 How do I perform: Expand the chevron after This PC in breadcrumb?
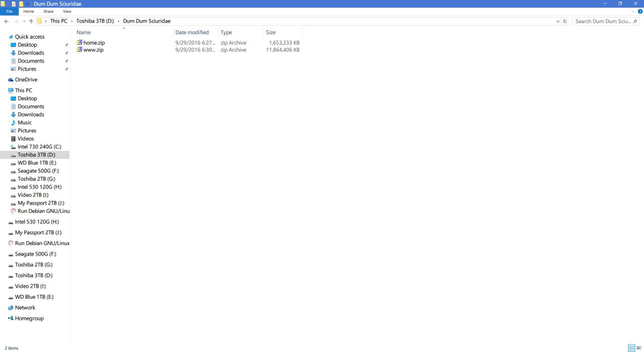(x=72, y=21)
